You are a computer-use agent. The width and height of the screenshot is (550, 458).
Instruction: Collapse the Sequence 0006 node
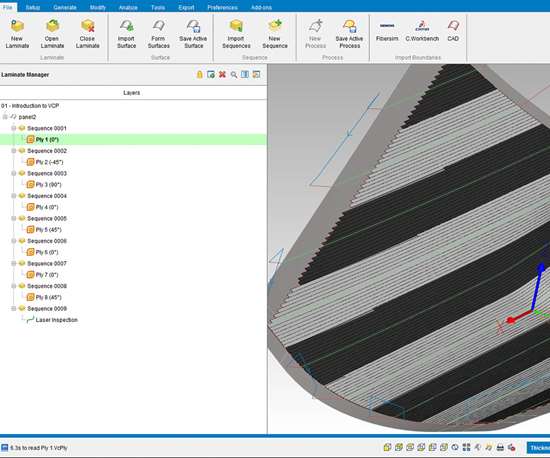14,241
